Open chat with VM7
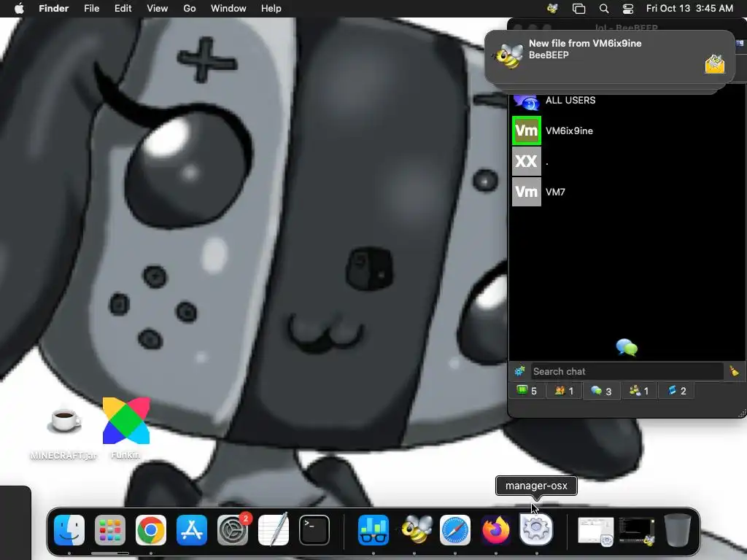The width and height of the screenshot is (747, 560). point(628,192)
